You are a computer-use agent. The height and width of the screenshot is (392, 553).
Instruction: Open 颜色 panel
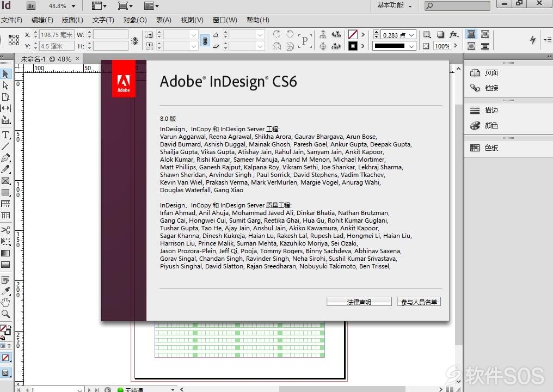click(484, 126)
